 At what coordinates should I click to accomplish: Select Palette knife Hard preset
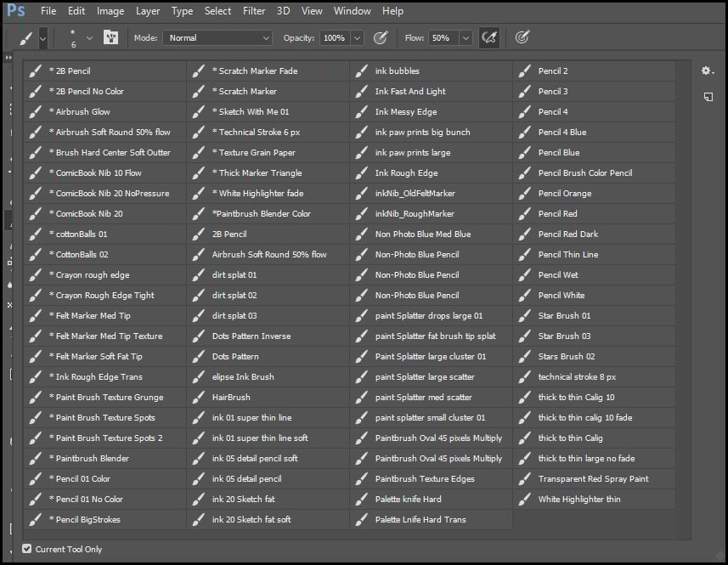pyautogui.click(x=431, y=499)
